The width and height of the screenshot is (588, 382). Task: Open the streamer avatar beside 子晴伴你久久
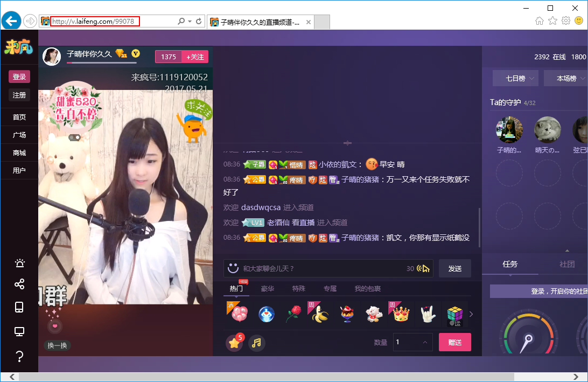(x=52, y=56)
